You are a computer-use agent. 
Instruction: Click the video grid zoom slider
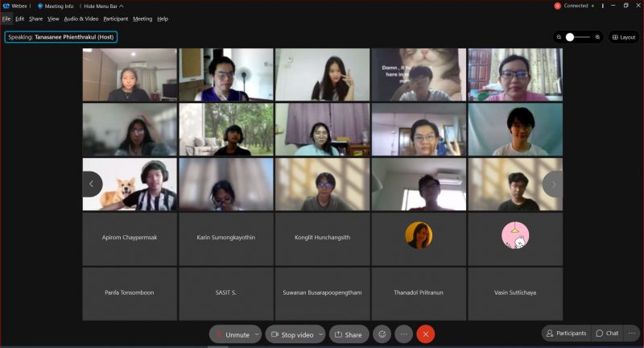tap(578, 37)
